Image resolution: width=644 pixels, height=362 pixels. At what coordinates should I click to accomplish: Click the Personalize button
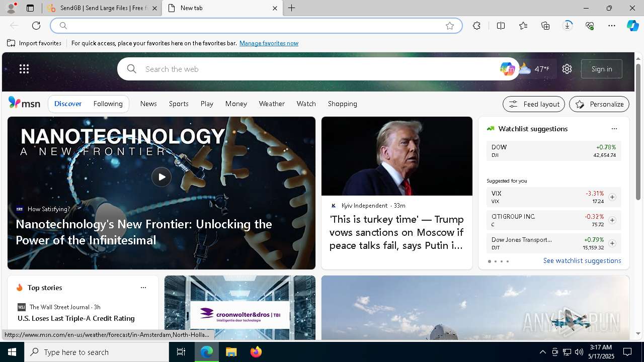pos(599,104)
